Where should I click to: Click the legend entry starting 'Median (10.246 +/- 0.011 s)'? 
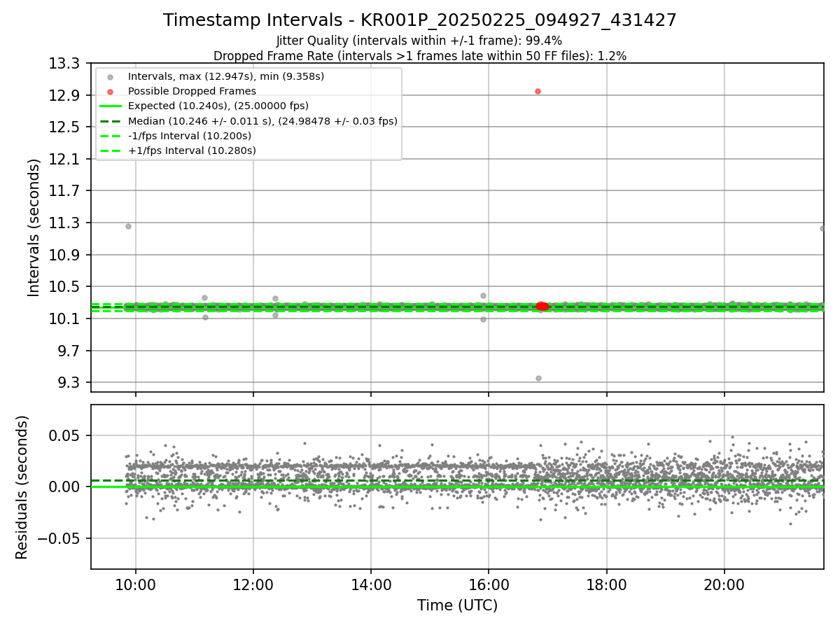(262, 121)
